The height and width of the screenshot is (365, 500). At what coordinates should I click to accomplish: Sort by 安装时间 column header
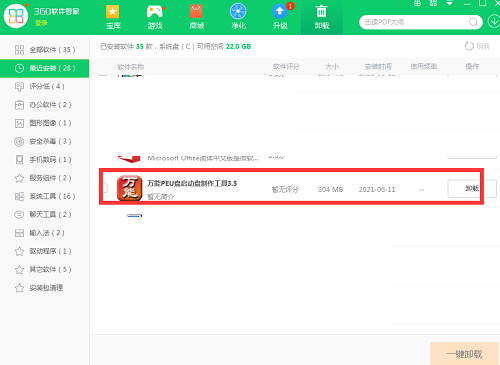pos(378,67)
